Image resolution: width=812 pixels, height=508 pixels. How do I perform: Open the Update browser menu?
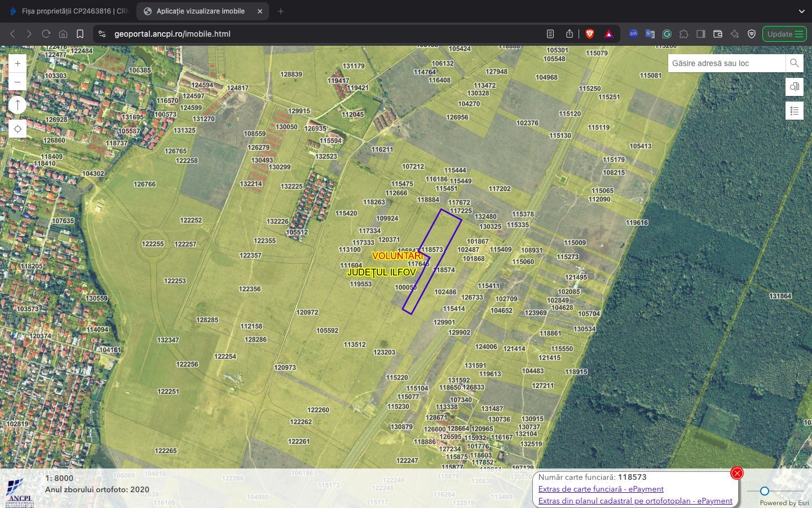click(x=784, y=34)
